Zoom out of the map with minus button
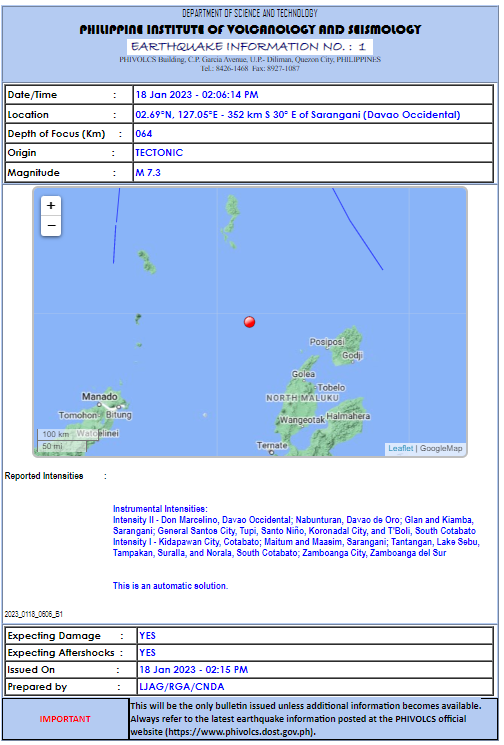Image resolution: width=504 pixels, height=745 pixels. pos(51,226)
